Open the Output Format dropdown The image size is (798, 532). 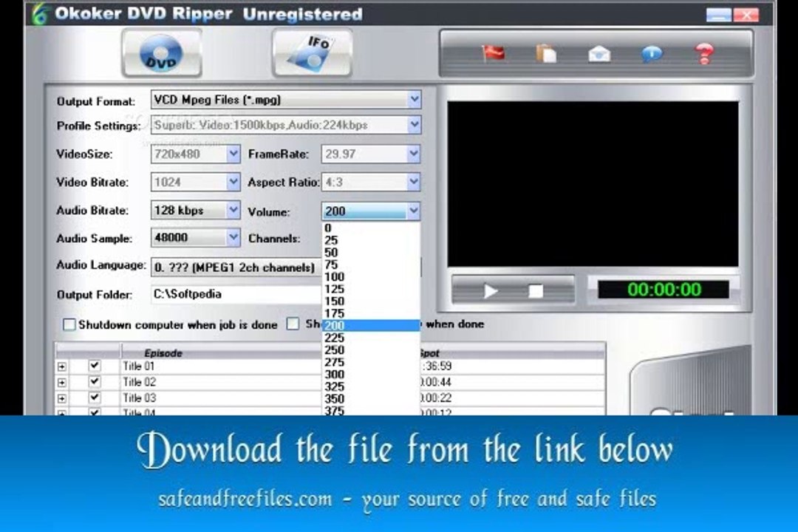415,99
